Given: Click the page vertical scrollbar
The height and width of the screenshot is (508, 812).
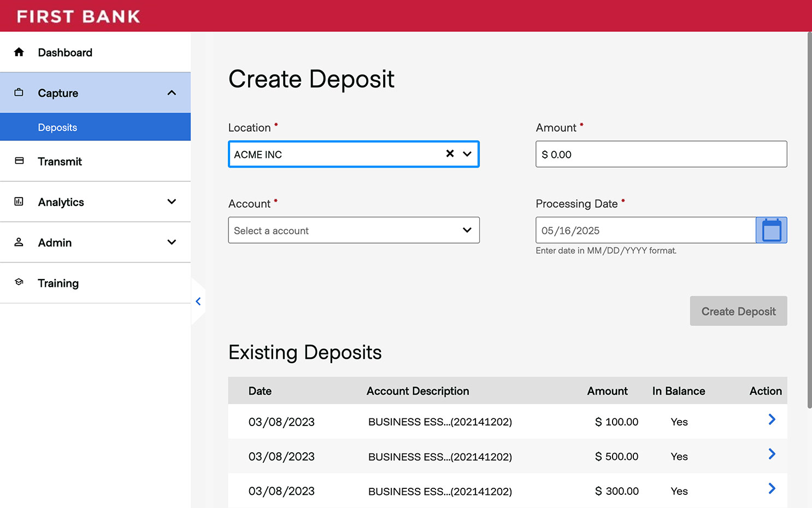Looking at the screenshot, I should (809, 220).
